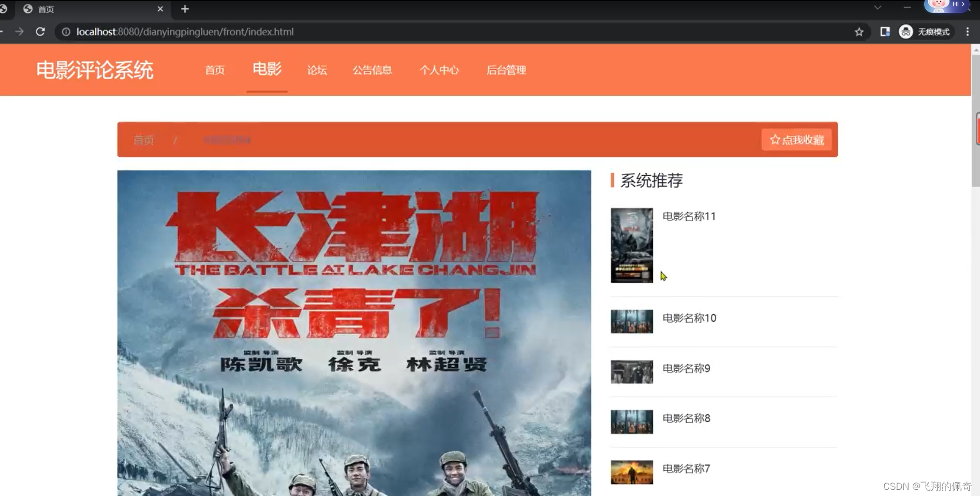Open the 论坛 navigation item
Viewport: 980px width, 496px height.
tap(317, 70)
